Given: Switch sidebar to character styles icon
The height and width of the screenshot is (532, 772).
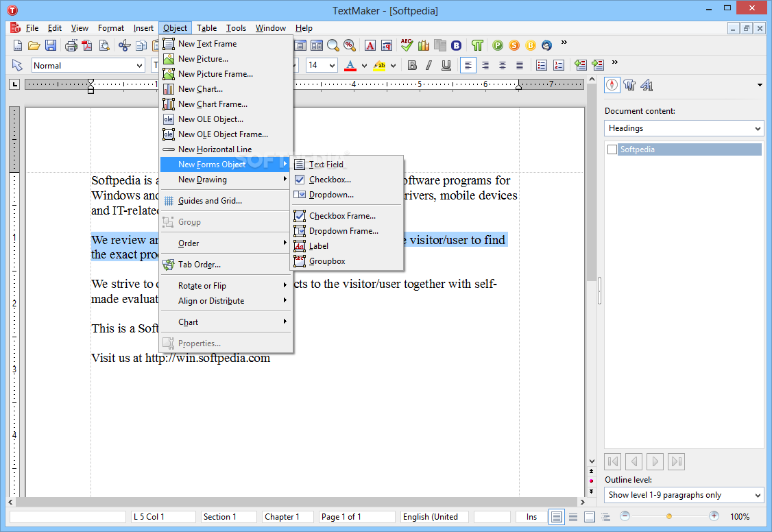Looking at the screenshot, I should [647, 85].
